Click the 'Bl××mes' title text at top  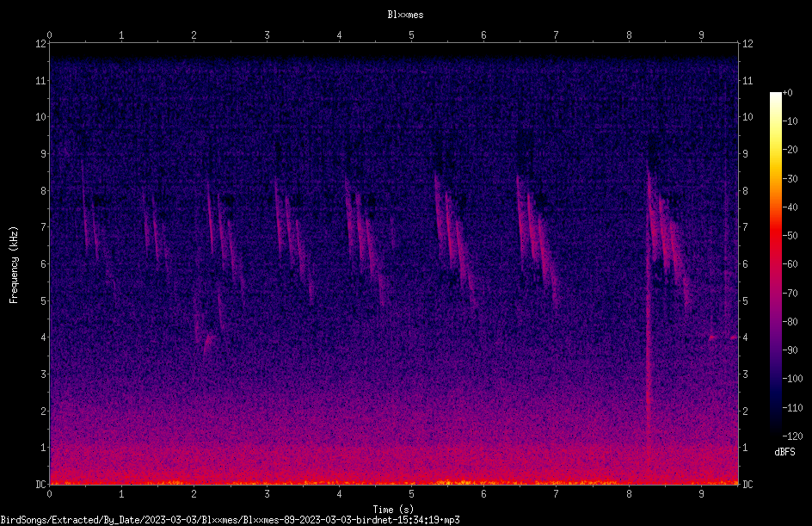tap(405, 15)
